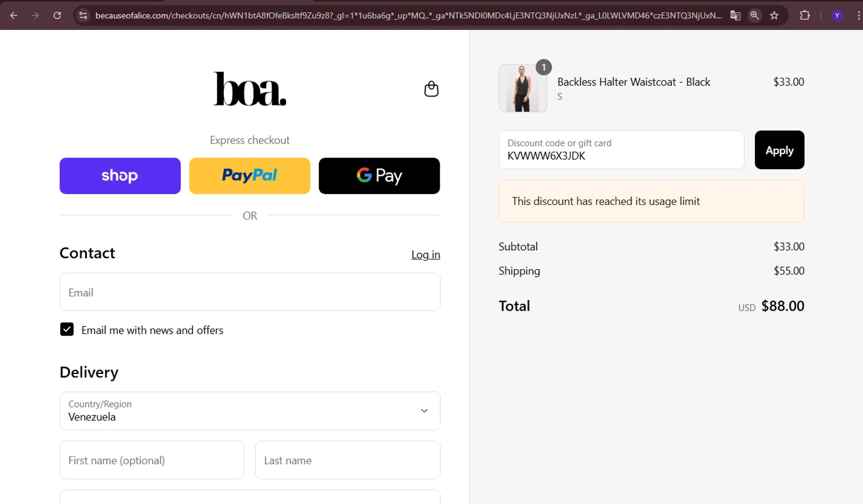Open the shopping bag cart icon
The width and height of the screenshot is (863, 504).
(431, 89)
